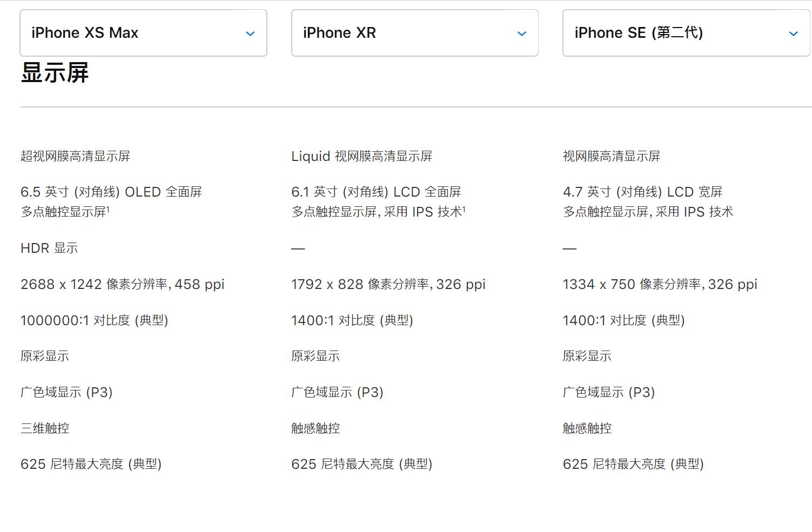Click the HDR 显示 spec entry

49,248
